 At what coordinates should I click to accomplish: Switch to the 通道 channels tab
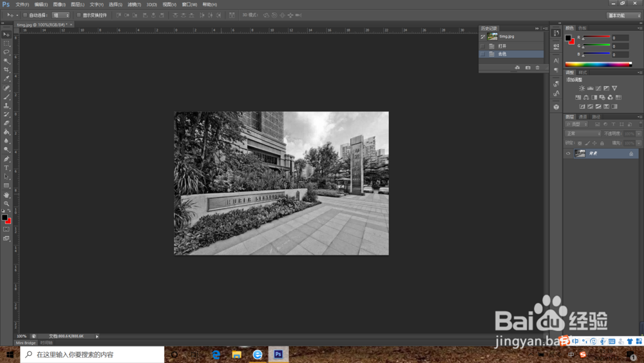[583, 117]
